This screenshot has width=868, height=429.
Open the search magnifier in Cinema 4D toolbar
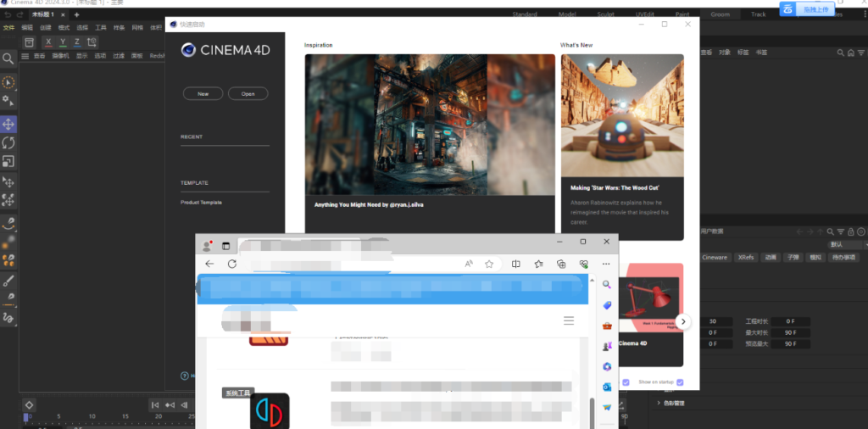pos(8,58)
